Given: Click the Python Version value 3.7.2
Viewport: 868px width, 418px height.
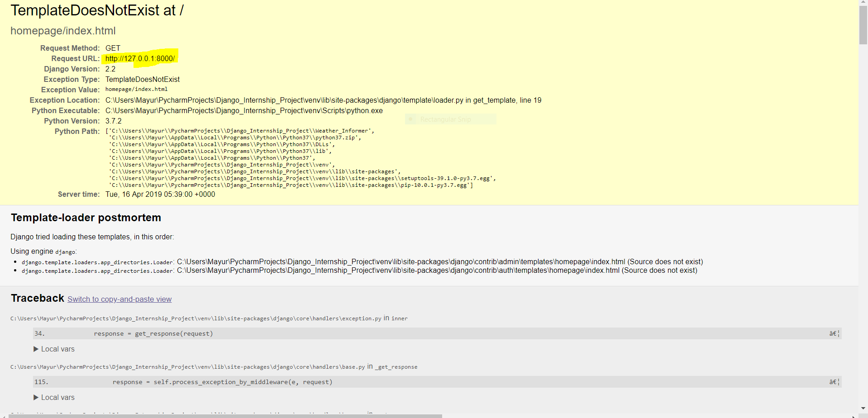Looking at the screenshot, I should [x=113, y=121].
